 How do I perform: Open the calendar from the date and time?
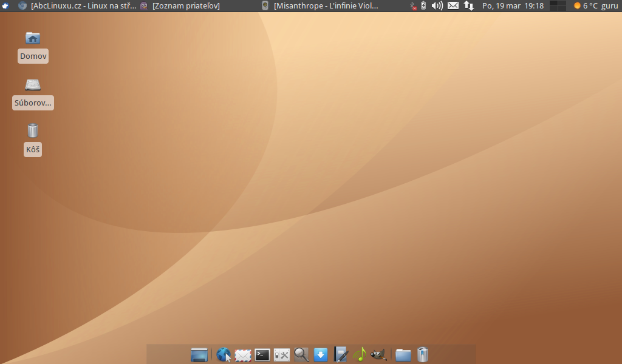click(513, 6)
